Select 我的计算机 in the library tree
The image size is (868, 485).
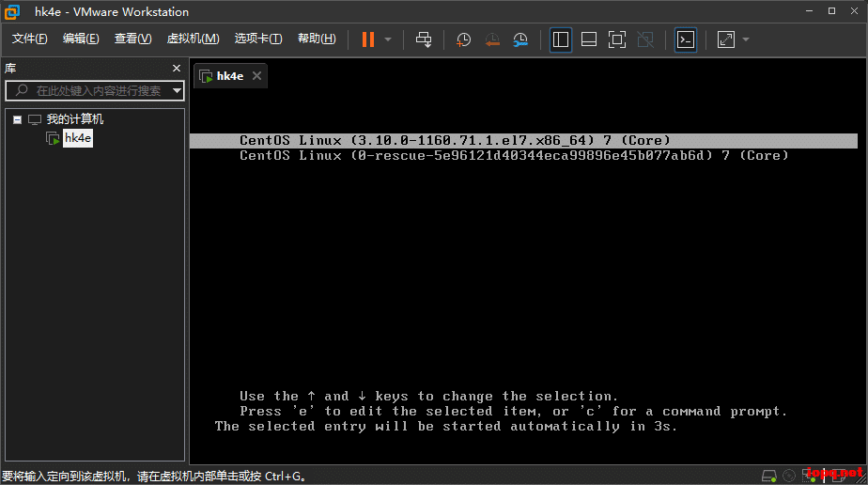(75, 119)
